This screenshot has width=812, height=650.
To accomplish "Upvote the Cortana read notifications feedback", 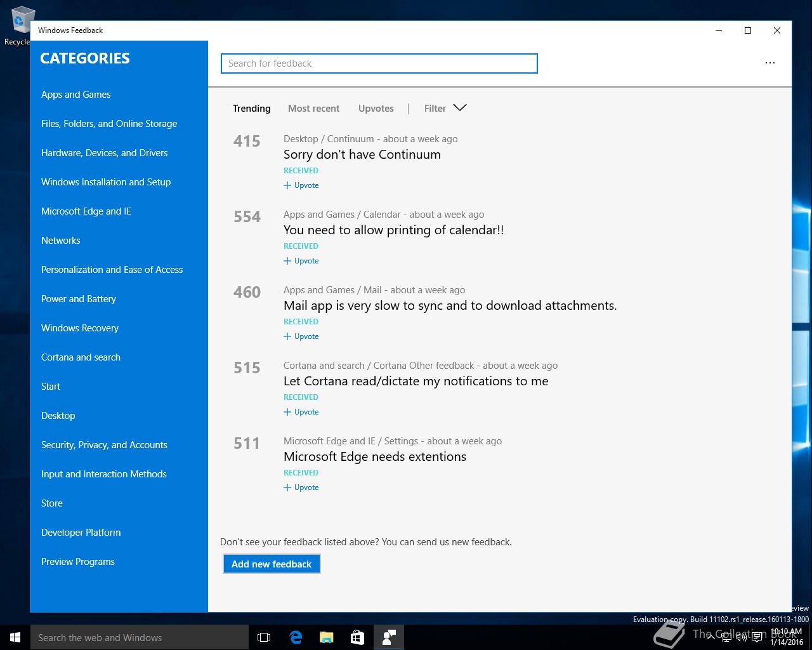I will pyautogui.click(x=301, y=412).
